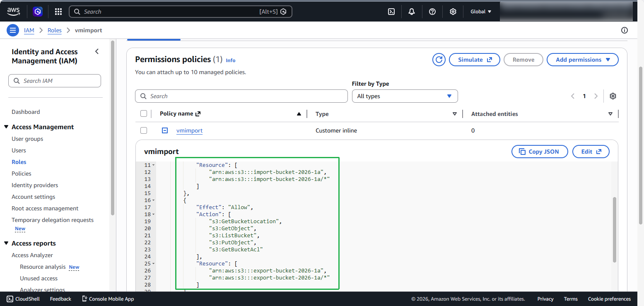644x306 pixels.
Task: Open Root access management in sidebar
Action: [x=45, y=208]
